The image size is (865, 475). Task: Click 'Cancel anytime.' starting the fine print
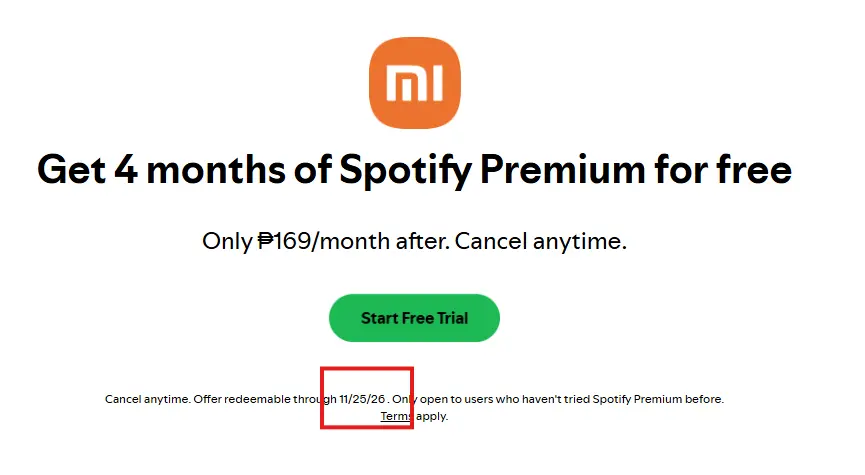click(148, 399)
